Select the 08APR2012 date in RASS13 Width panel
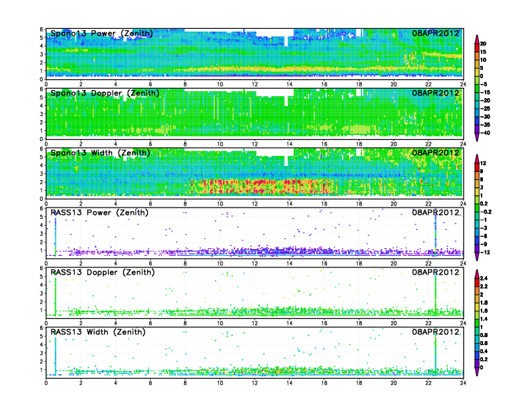Image resolution: width=532 pixels, height=411 pixels. (x=436, y=332)
